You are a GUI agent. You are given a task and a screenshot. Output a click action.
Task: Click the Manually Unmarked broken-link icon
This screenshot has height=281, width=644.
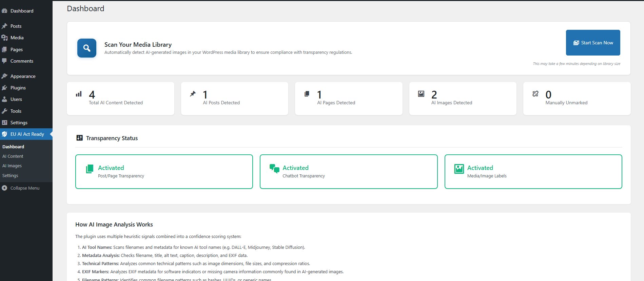[535, 94]
